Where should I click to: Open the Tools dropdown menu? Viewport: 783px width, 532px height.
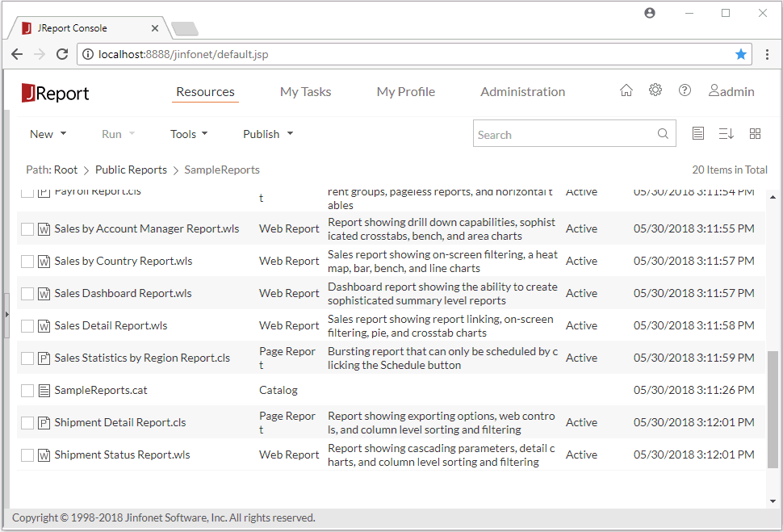189,134
